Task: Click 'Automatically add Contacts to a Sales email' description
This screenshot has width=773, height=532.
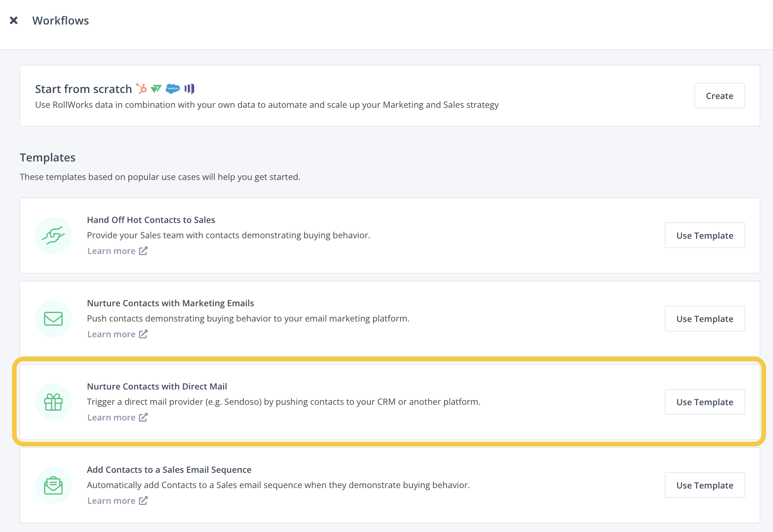Action: click(x=278, y=485)
